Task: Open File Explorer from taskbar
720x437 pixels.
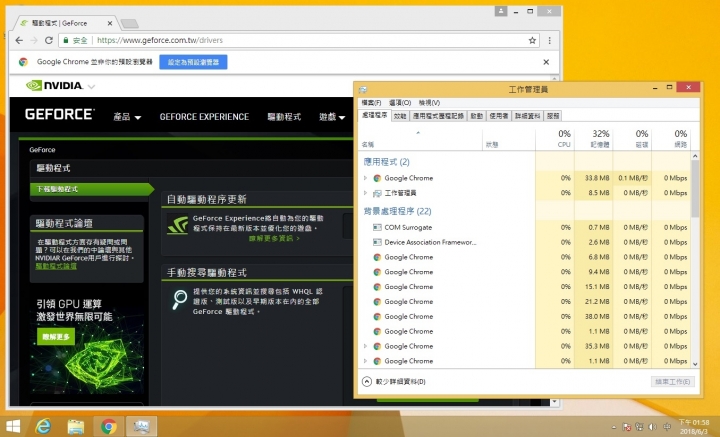Action: coord(76,426)
